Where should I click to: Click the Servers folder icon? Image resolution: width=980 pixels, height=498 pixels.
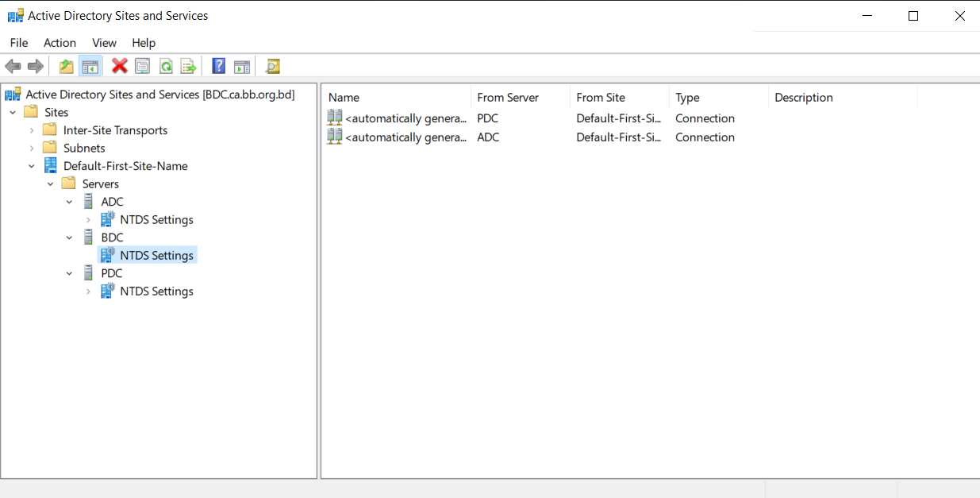point(69,183)
